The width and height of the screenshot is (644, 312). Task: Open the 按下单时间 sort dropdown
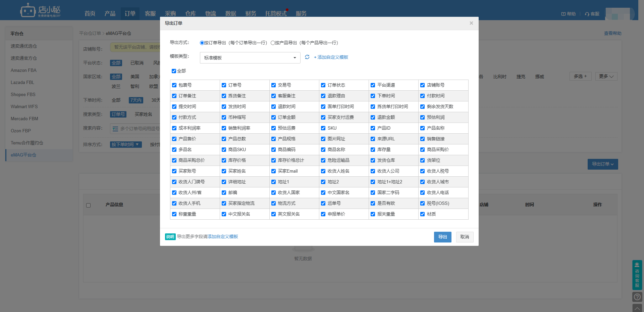(126, 144)
